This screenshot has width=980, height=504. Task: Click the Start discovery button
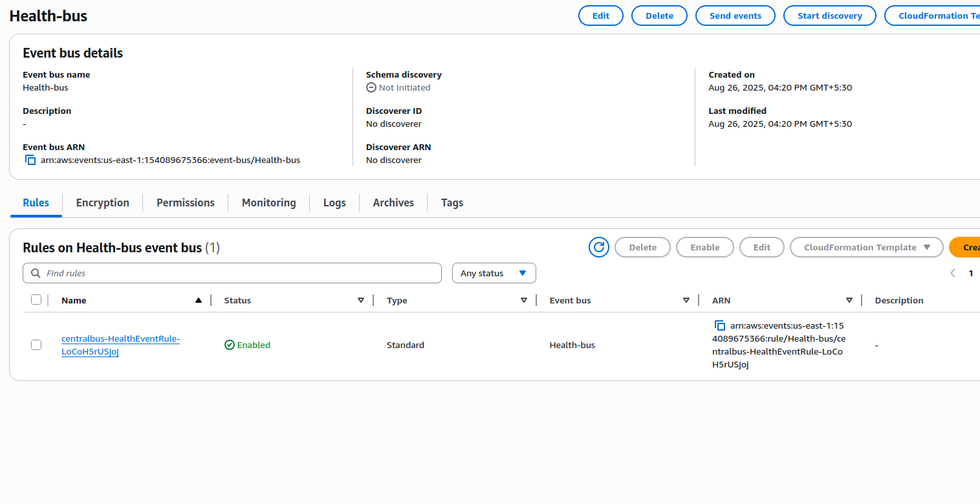829,16
